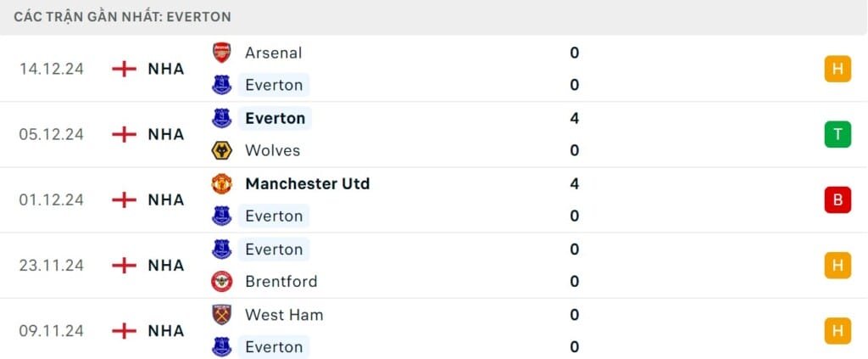Click England flag beside 14.12.24 match
Screen dimensions: 868x359
coord(125,69)
